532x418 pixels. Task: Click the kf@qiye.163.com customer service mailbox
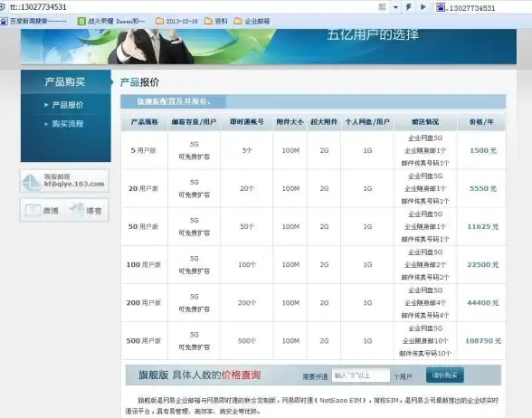pos(64,181)
